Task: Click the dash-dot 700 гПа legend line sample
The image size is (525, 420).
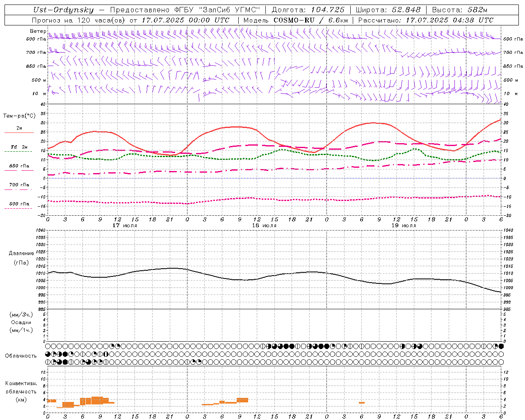Action: [x=18, y=189]
